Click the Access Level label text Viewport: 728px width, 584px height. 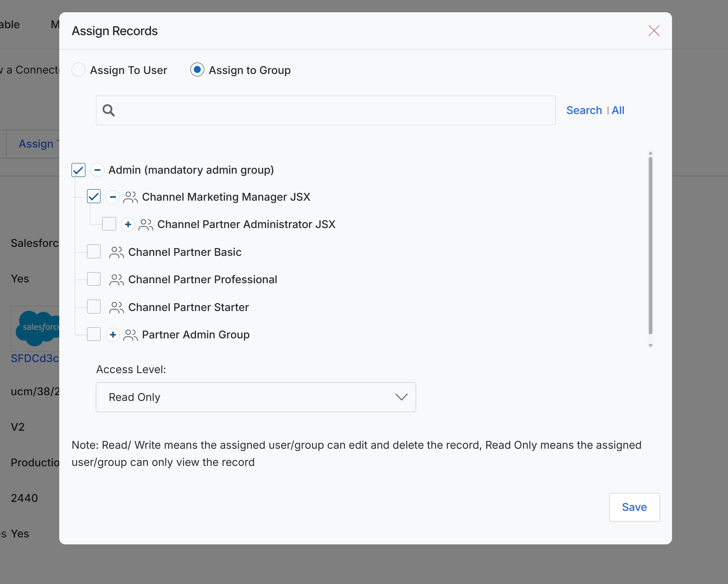[x=131, y=369]
